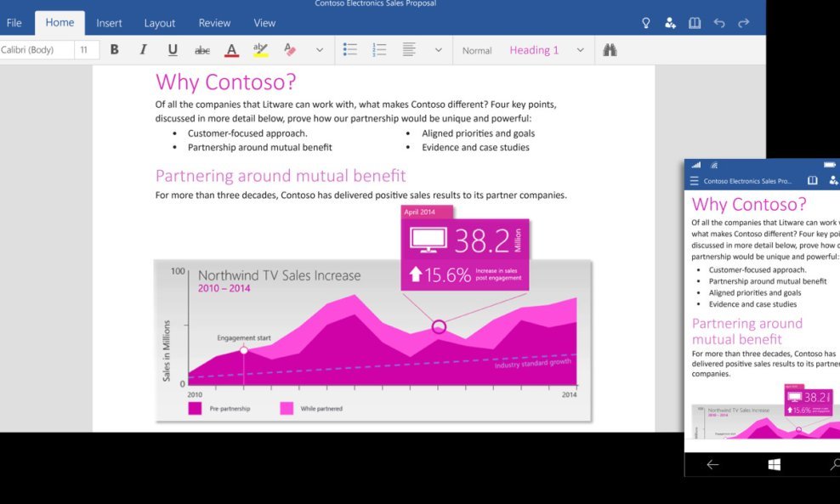The image size is (840, 504).
Task: Undo the last action
Action: click(719, 23)
